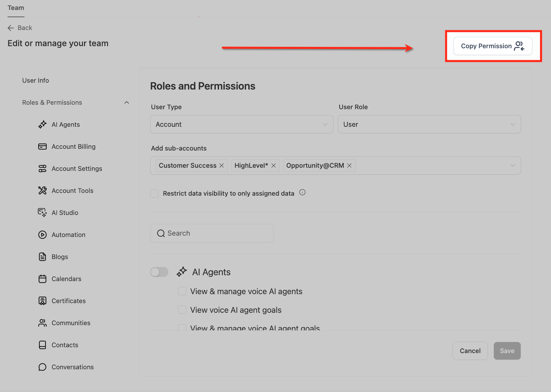Click the Edit or manage your team title
This screenshot has height=392, width=551.
pyautogui.click(x=58, y=43)
